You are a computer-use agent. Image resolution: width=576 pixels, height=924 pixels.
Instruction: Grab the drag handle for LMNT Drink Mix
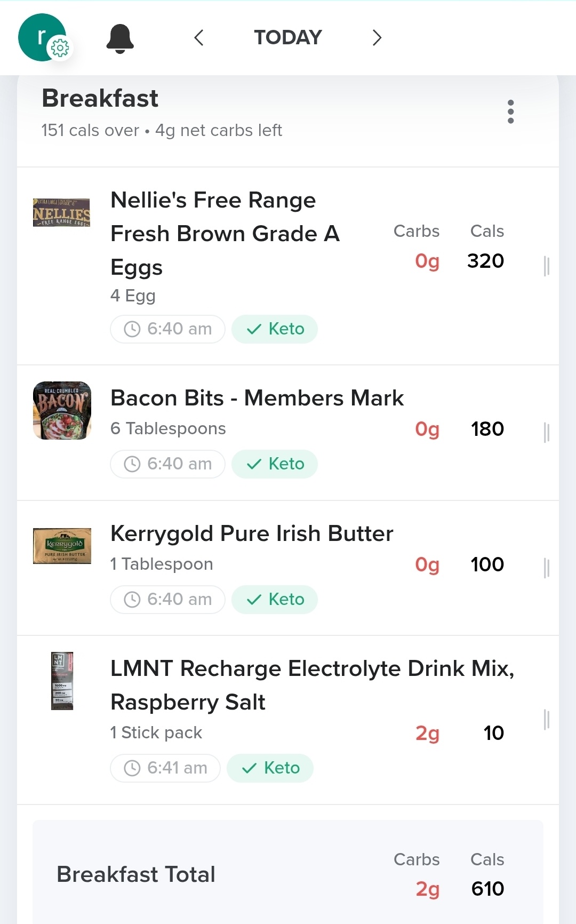pos(546,720)
